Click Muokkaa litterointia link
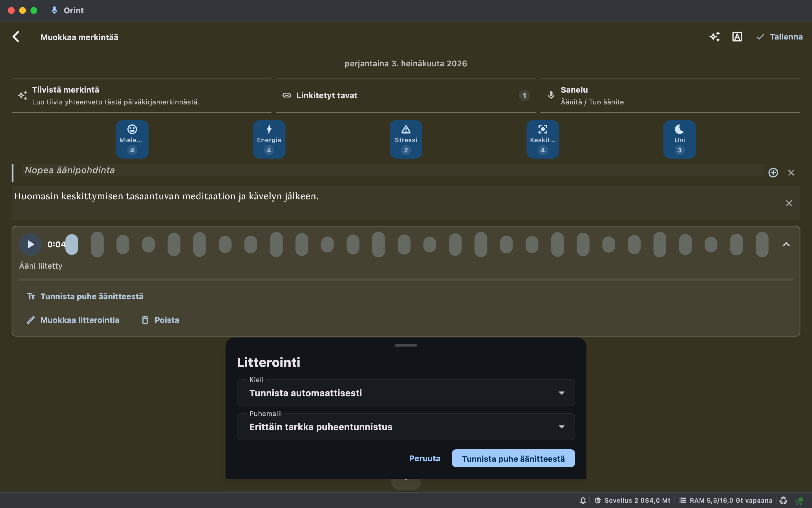The image size is (812, 508). point(73,320)
